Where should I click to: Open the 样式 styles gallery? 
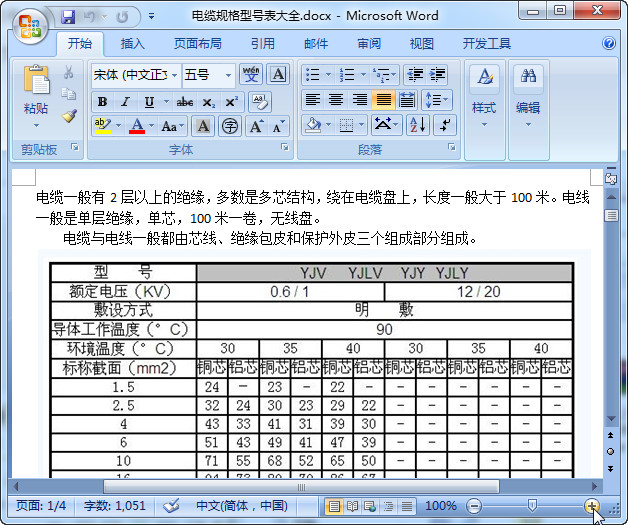pos(484,96)
